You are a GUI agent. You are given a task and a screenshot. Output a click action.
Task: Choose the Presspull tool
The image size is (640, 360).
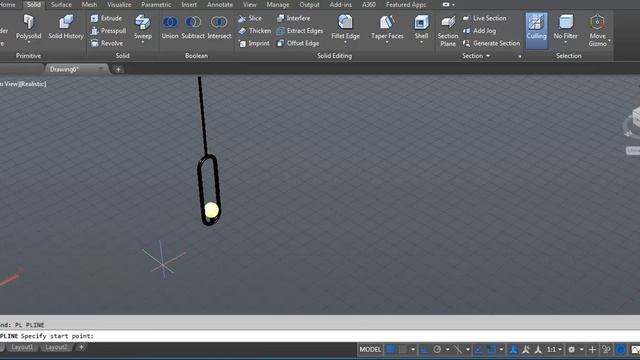tap(108, 31)
